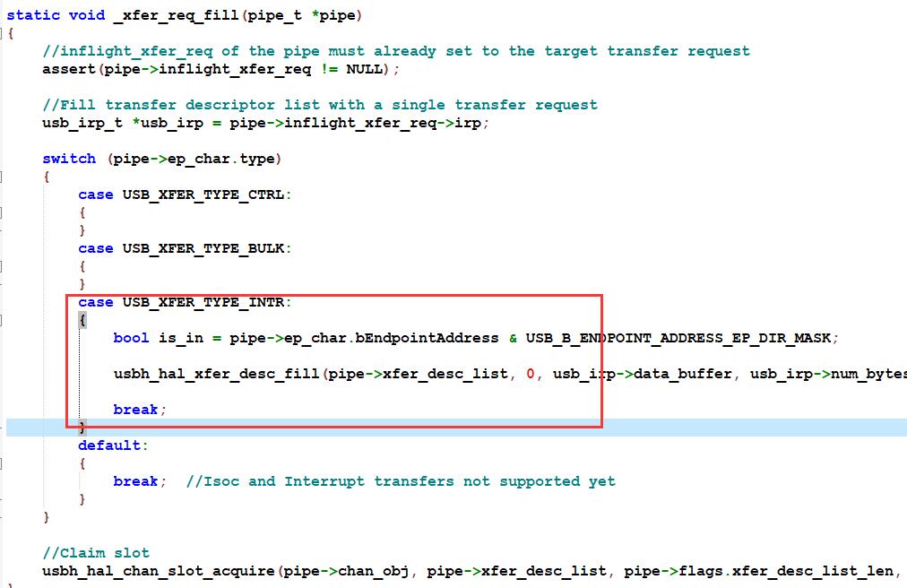Click the "void" return type keyword

(x=87, y=15)
